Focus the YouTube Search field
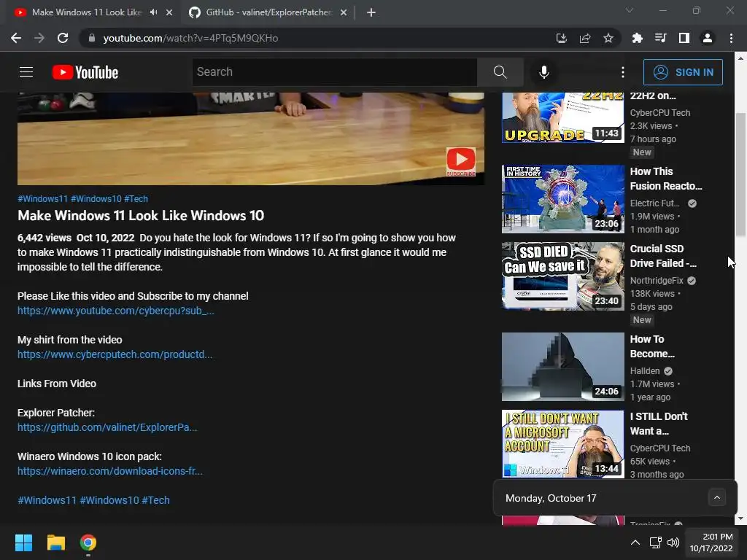This screenshot has height=560, width=747. (334, 72)
